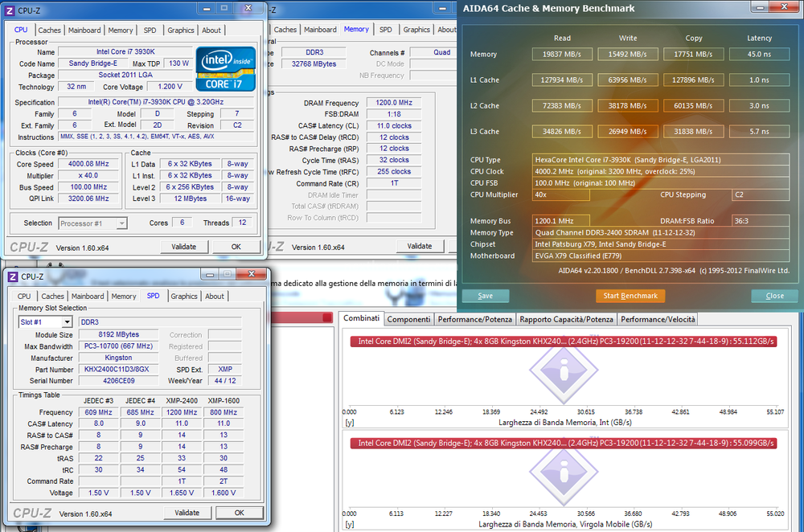The image size is (804, 532).
Task: Click the Intel Core i7 inside logo
Action: 226,68
